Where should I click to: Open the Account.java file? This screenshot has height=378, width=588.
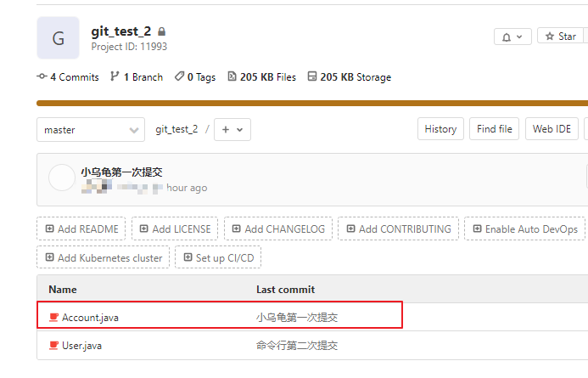tap(90, 318)
